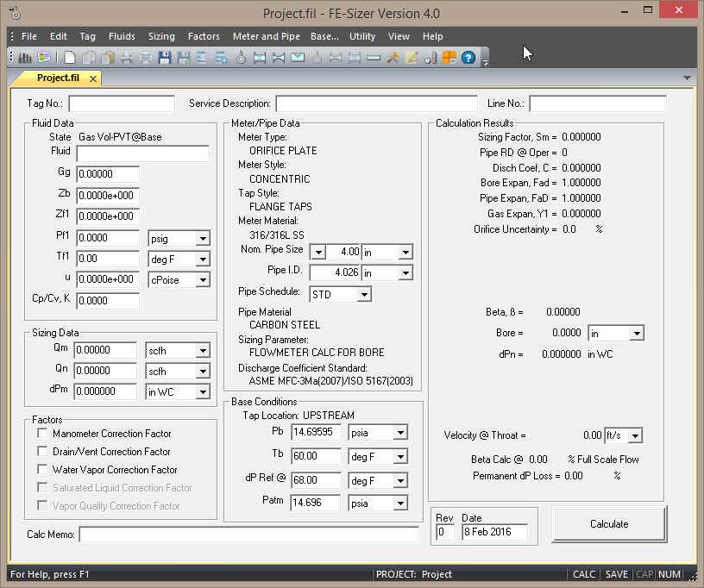Open the Sizing menu
The width and height of the screenshot is (704, 588).
click(x=161, y=36)
